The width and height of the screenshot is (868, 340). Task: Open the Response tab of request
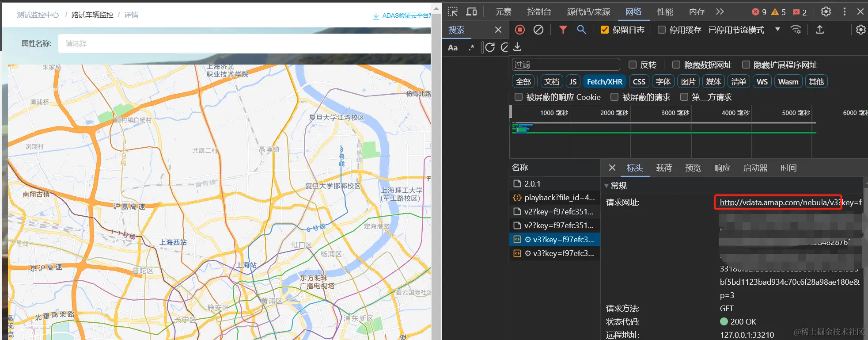(722, 168)
